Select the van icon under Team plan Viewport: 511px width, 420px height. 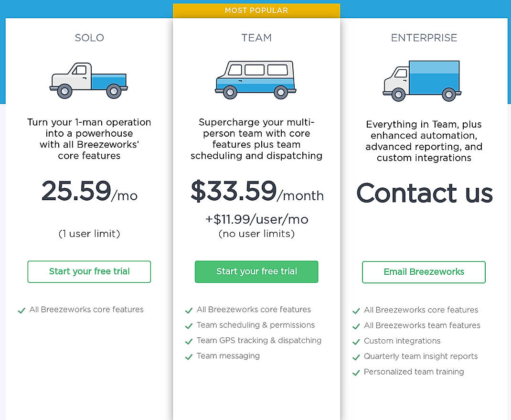pos(256,79)
